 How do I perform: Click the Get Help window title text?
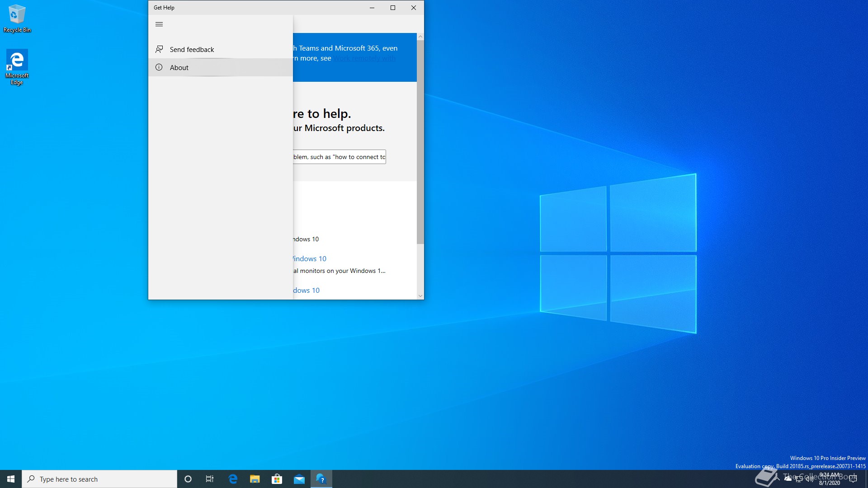(164, 8)
